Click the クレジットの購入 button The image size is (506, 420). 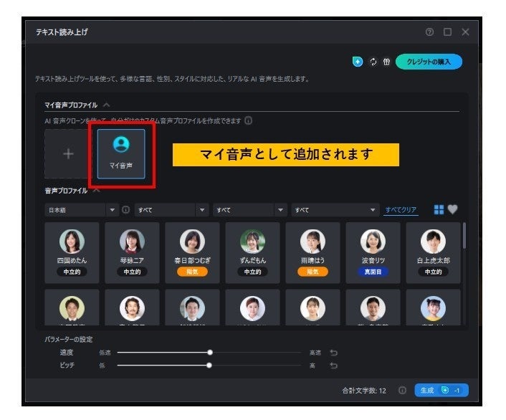pos(429,62)
